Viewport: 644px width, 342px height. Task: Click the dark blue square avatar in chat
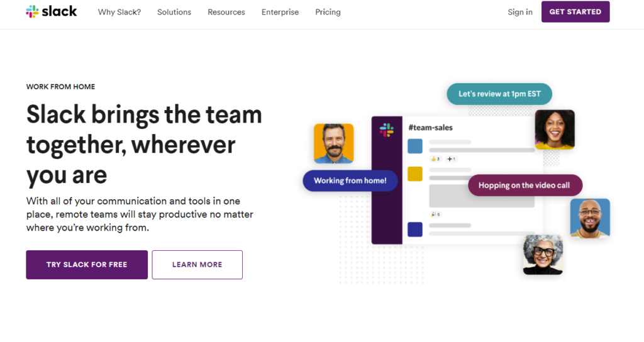(415, 229)
